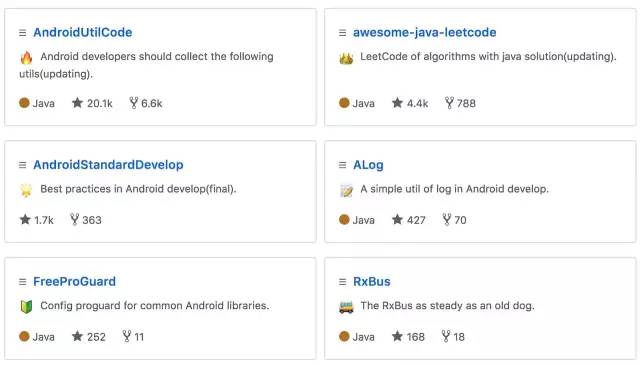This screenshot has width=640, height=365.
Task: Click the fork icon showing 6.6k forks
Action: pyautogui.click(x=133, y=103)
